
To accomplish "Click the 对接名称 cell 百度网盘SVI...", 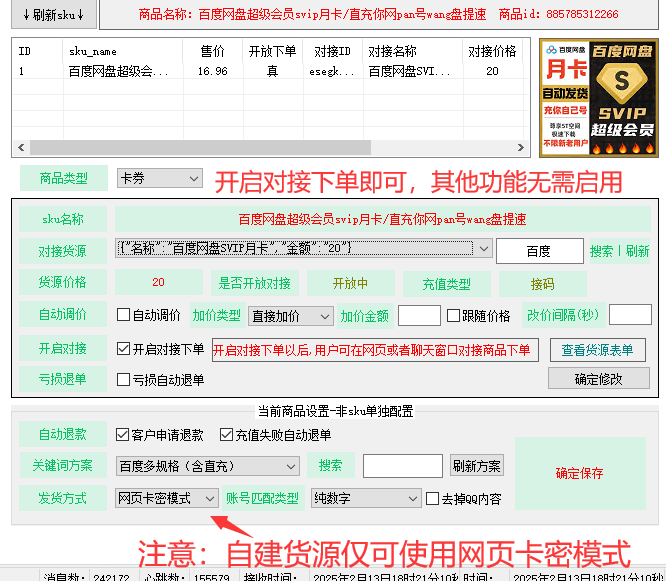I will (412, 71).
